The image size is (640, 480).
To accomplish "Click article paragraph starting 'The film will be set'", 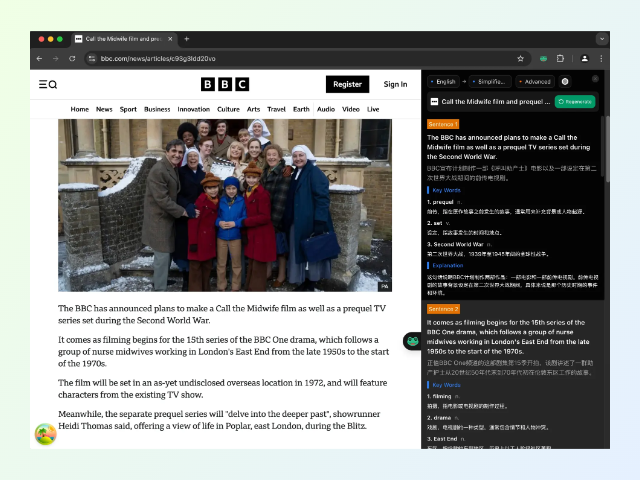I will pyautogui.click(x=222, y=389).
